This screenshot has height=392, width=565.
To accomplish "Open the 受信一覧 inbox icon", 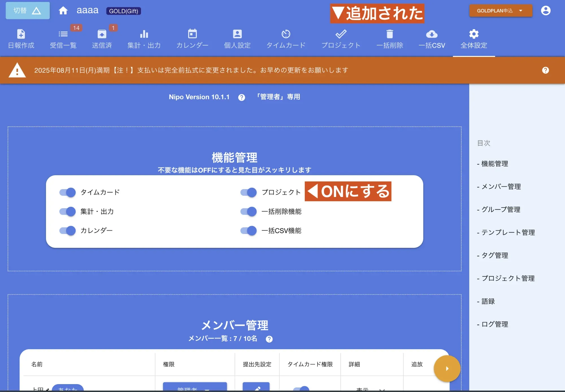I will (x=63, y=39).
